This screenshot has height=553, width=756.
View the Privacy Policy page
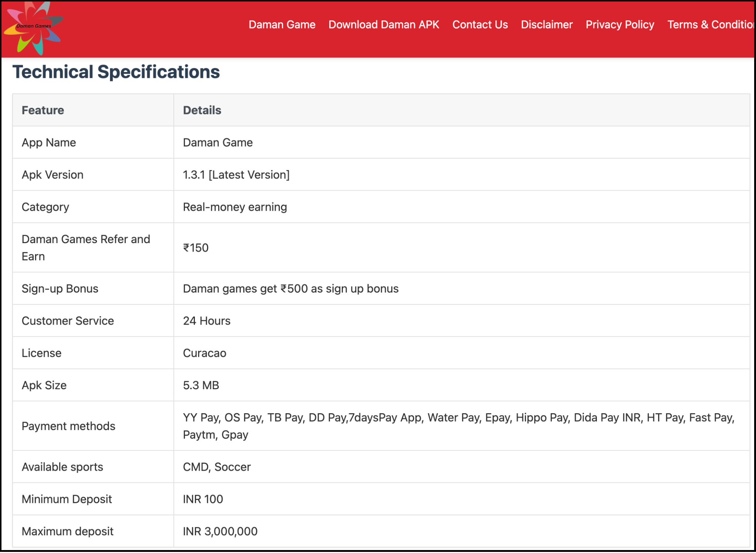(619, 24)
